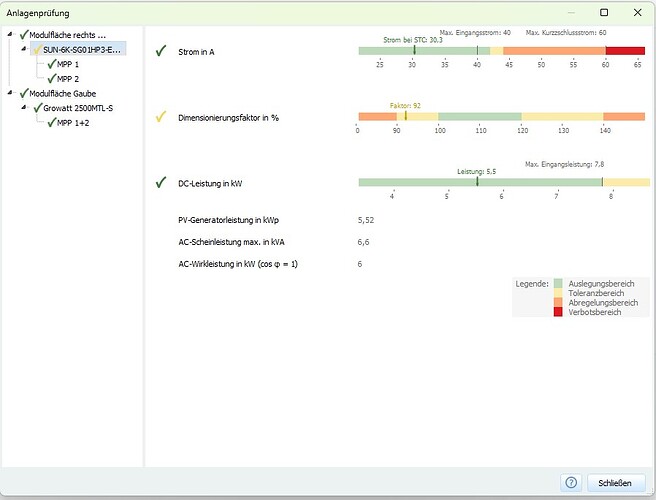Click yellow Toleranzbereich legend swatch
This screenshot has height=500, width=656.
(x=558, y=293)
